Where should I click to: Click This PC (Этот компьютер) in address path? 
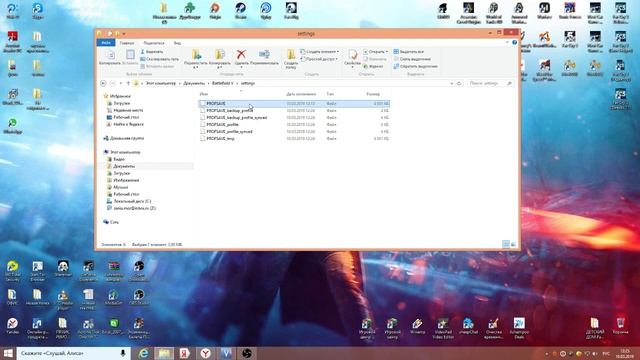[161, 83]
